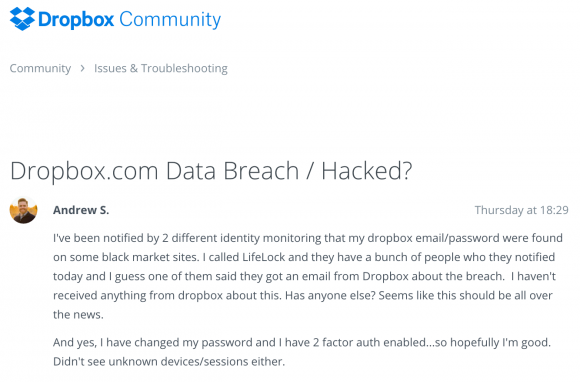Viewport: 580px width, 382px height.
Task: Go to Issues & Troubleshooting breadcrumb
Action: 161,68
